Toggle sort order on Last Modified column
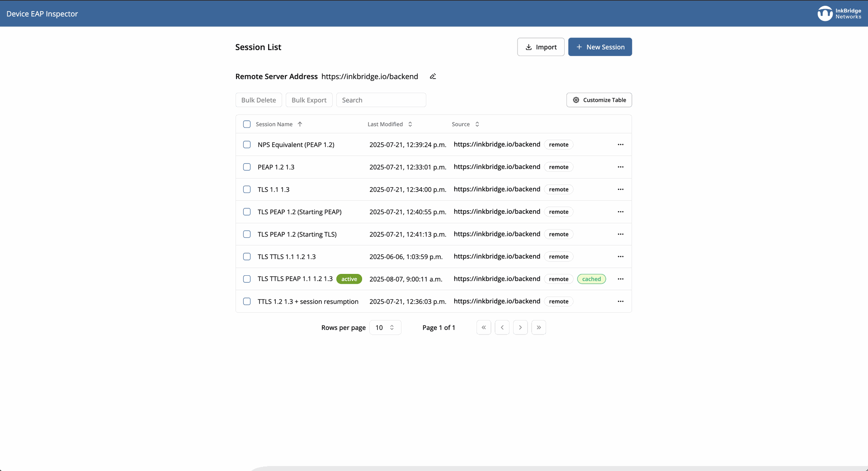The image size is (868, 471). (x=410, y=124)
